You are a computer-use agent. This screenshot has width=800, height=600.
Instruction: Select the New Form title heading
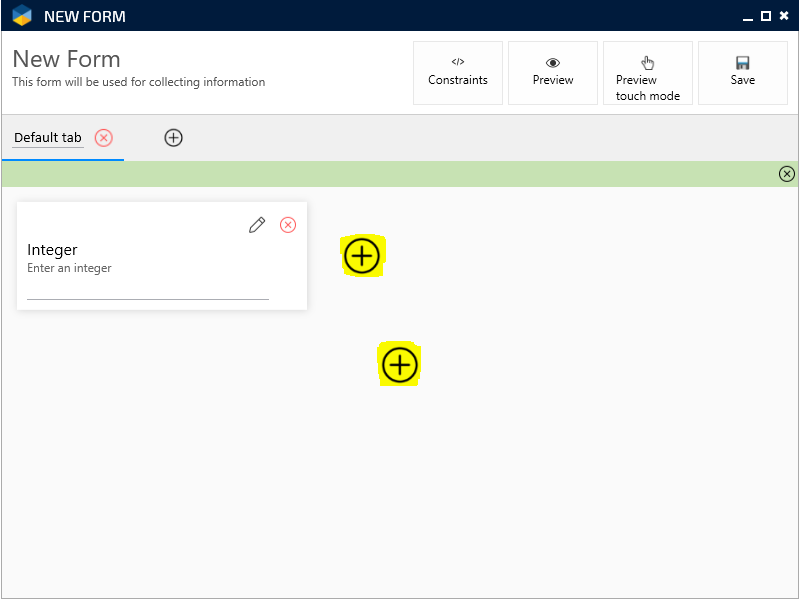(66, 59)
